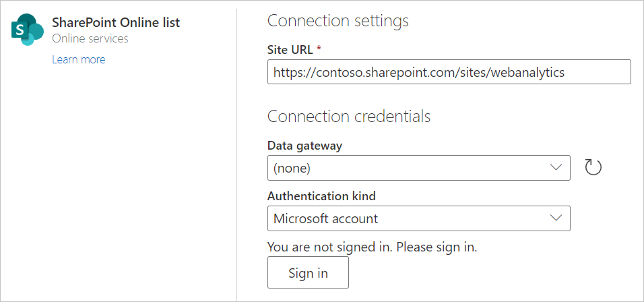Open the Authentication kind dropdown
Screen dimensions: 644x302
(x=418, y=218)
